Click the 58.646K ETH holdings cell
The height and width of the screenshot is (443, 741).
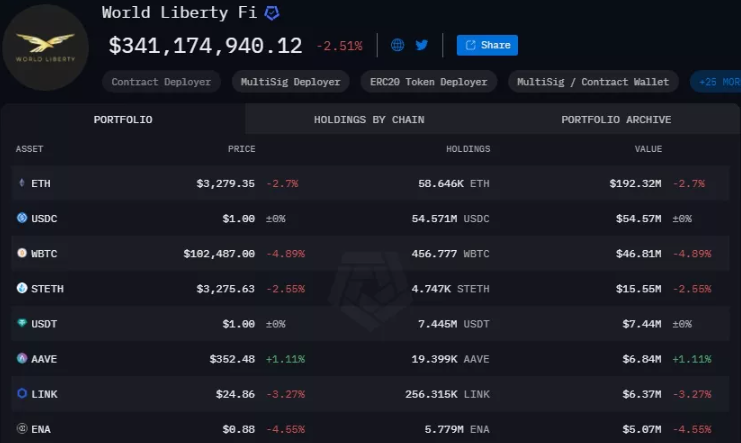454,183
